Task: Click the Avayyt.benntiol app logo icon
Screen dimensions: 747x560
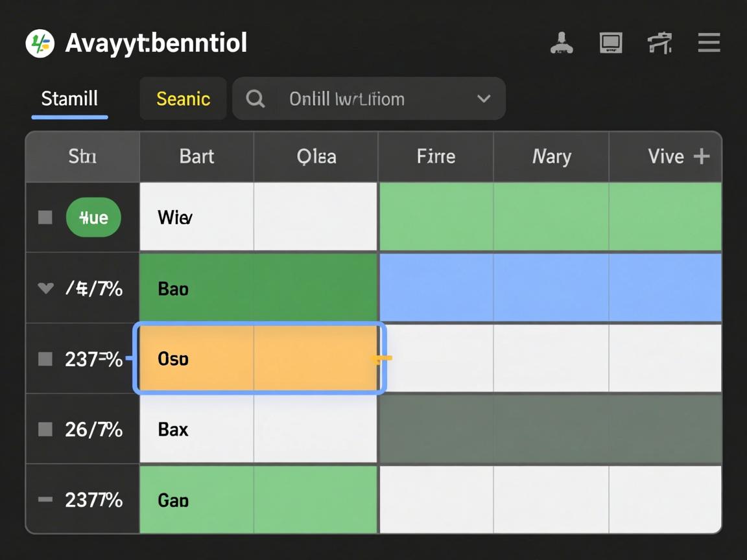Action: 40,43
